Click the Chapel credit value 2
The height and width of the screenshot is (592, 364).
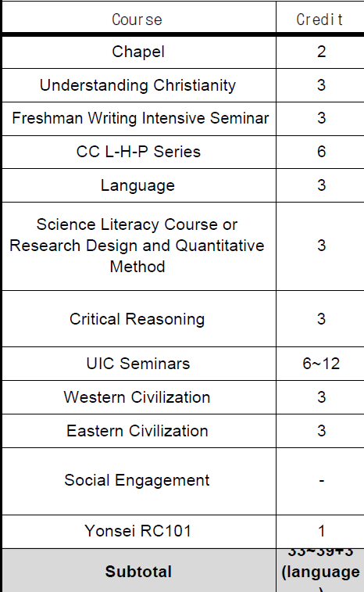pos(321,52)
